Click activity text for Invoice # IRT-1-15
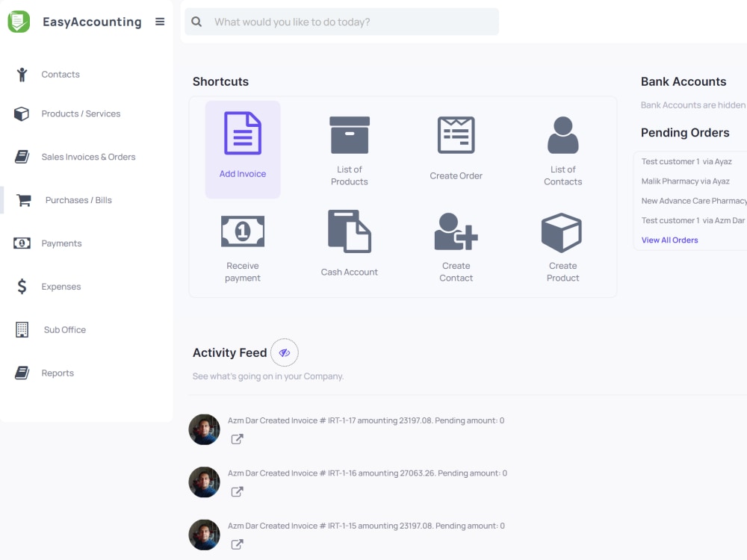This screenshot has width=747, height=560. [366, 526]
